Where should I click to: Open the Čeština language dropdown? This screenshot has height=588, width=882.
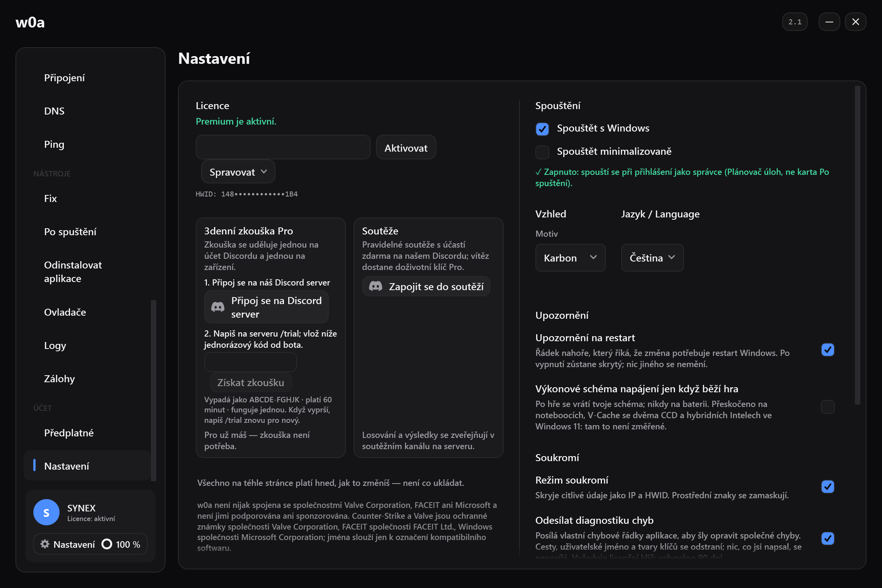(x=652, y=258)
